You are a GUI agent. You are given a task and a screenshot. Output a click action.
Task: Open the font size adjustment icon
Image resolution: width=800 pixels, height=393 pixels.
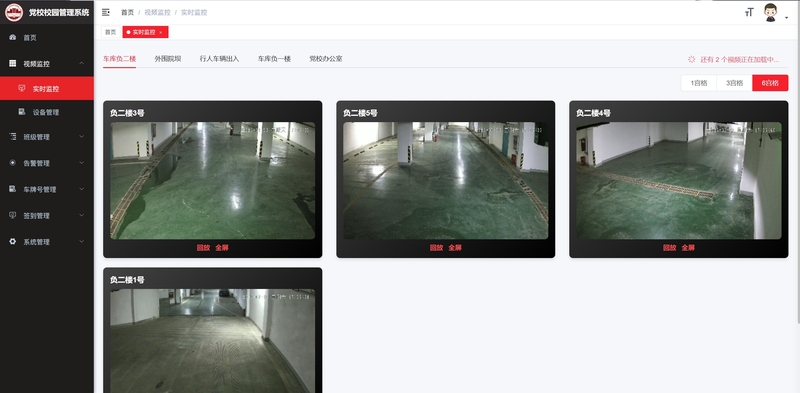(x=749, y=13)
